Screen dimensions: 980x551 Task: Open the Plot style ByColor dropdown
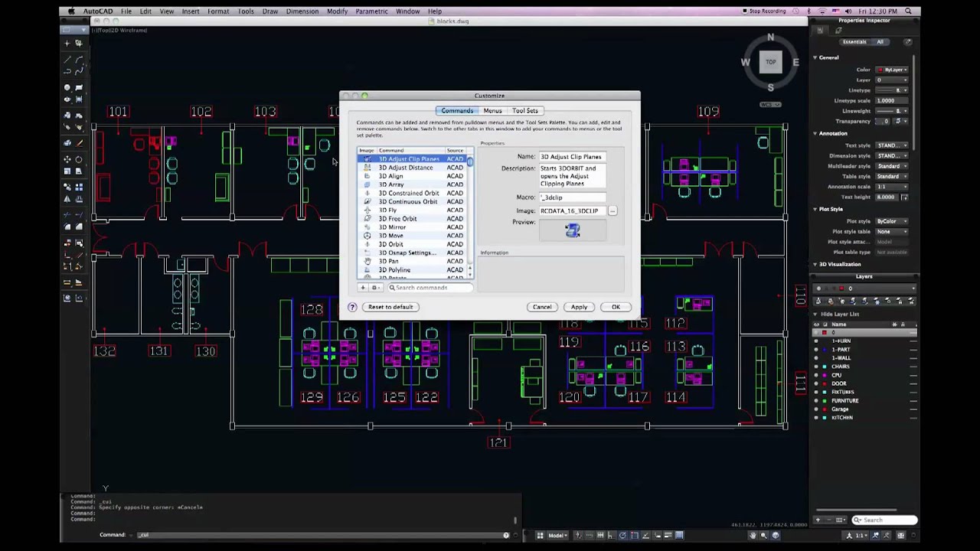click(x=893, y=221)
